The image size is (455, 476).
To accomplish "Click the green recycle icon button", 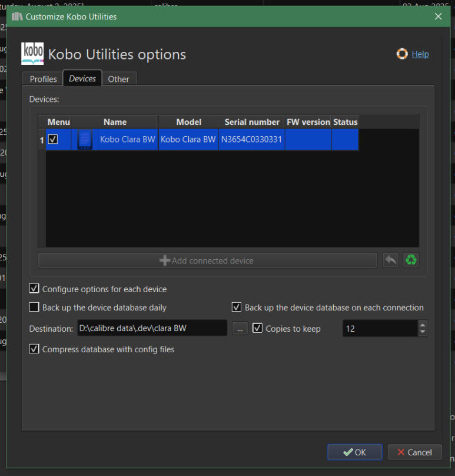I will 411,260.
